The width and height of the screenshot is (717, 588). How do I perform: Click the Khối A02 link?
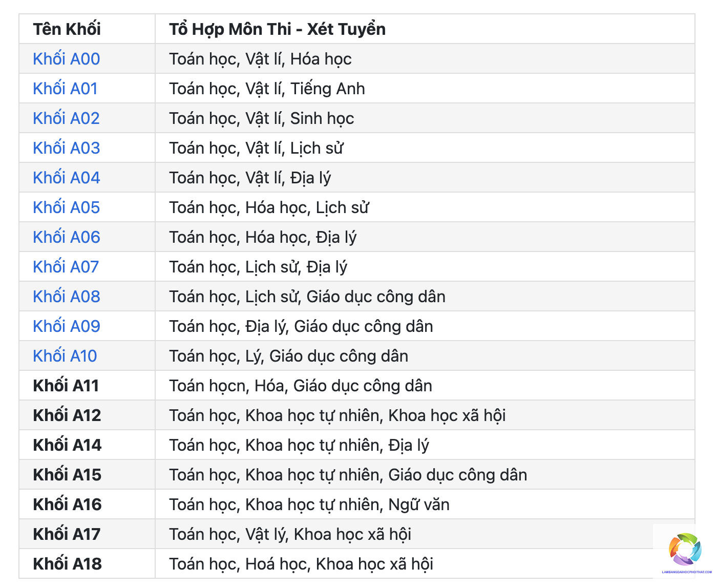(67, 118)
